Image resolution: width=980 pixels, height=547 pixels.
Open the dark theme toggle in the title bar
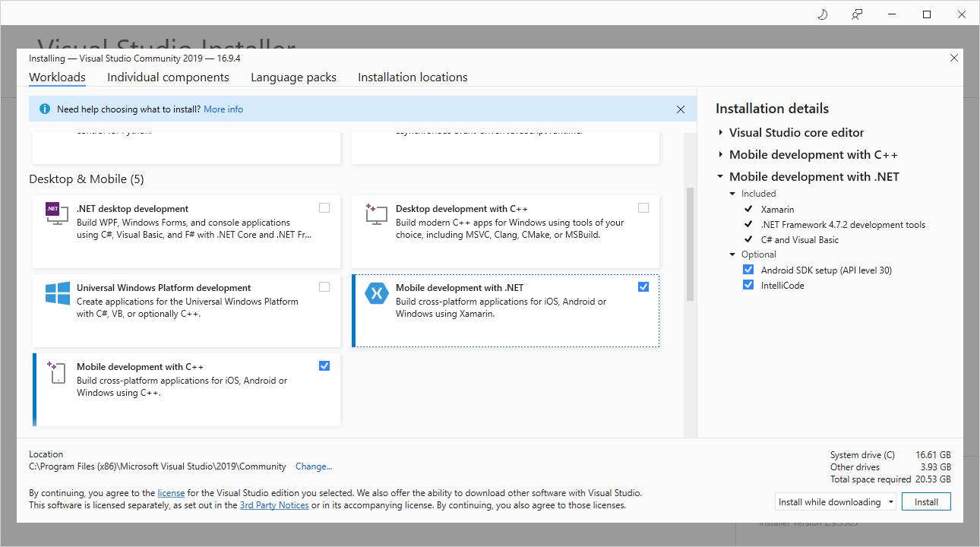click(x=822, y=14)
